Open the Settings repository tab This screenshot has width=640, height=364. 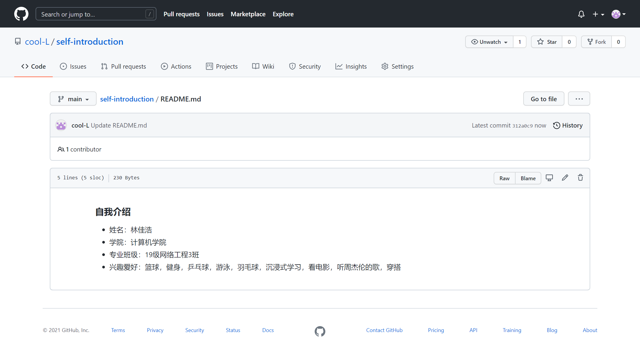pyautogui.click(x=398, y=67)
